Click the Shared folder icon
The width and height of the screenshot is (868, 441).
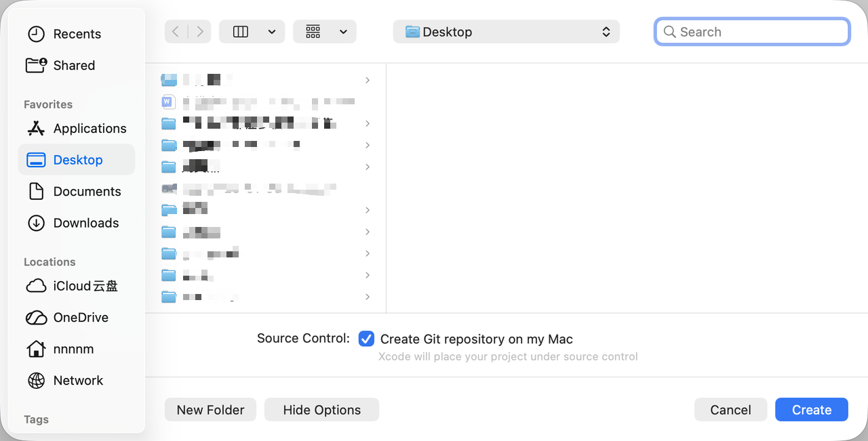pyautogui.click(x=36, y=65)
